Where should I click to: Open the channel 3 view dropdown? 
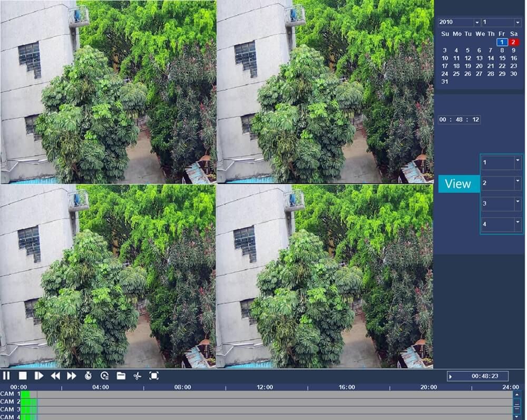(518, 203)
